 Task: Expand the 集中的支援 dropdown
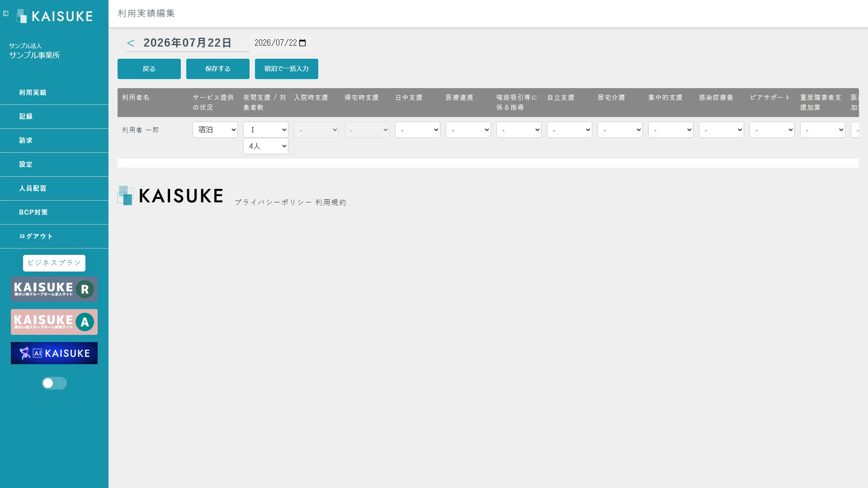point(671,130)
